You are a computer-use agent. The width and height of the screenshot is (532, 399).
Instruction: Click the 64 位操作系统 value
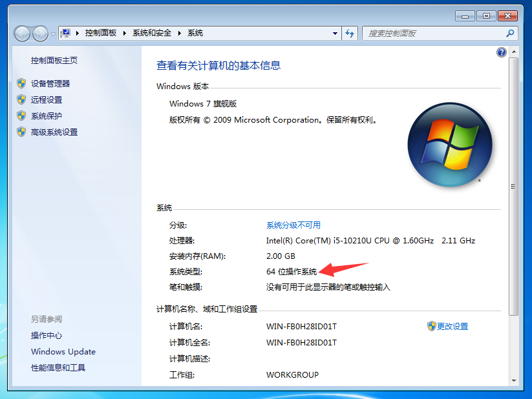tap(292, 272)
